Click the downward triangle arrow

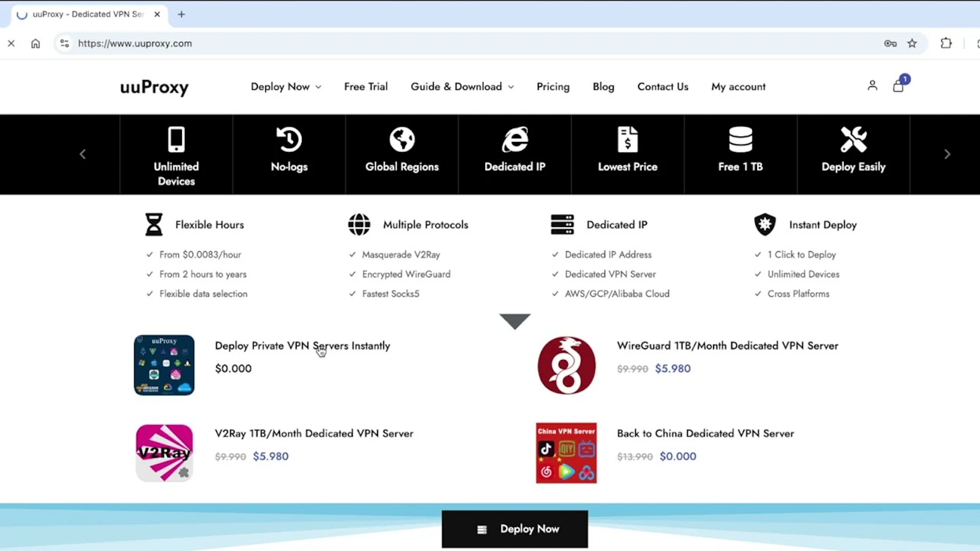pyautogui.click(x=514, y=321)
